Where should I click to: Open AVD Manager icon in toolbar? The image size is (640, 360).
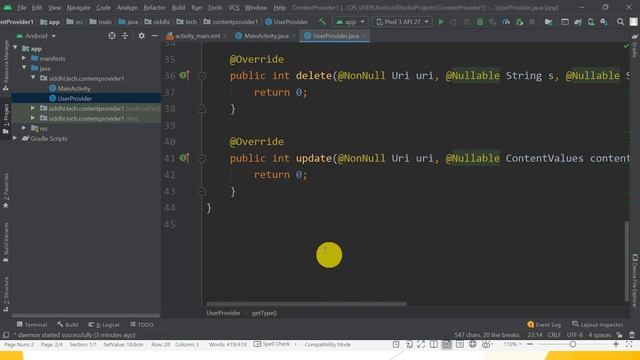tap(591, 22)
